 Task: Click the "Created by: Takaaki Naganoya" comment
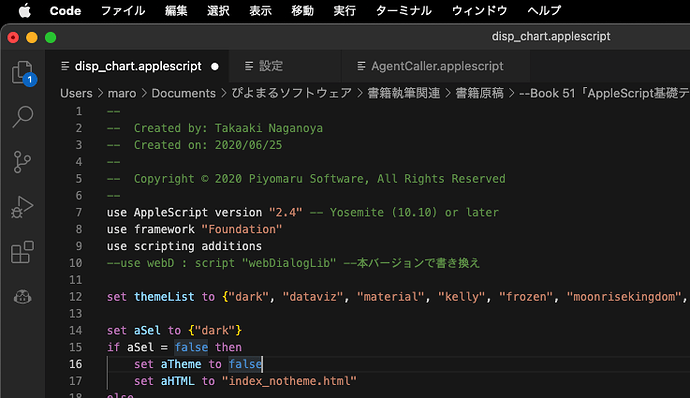228,128
